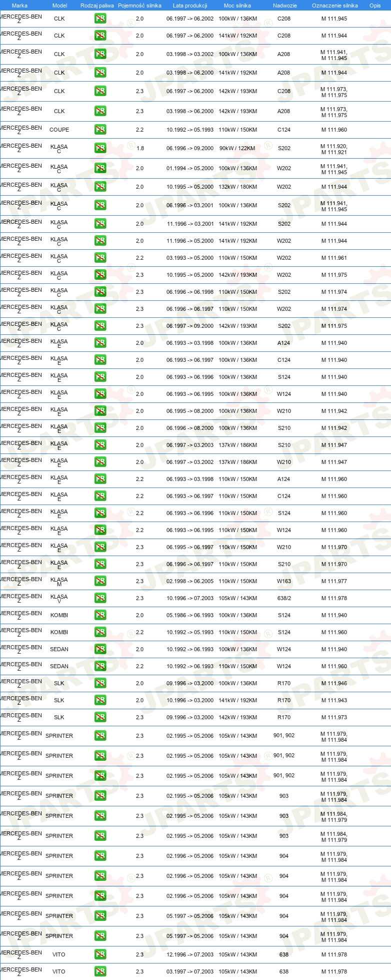Click fuel icon in SEDAN 2.2 row
The image size is (391, 980).
(x=100, y=666)
